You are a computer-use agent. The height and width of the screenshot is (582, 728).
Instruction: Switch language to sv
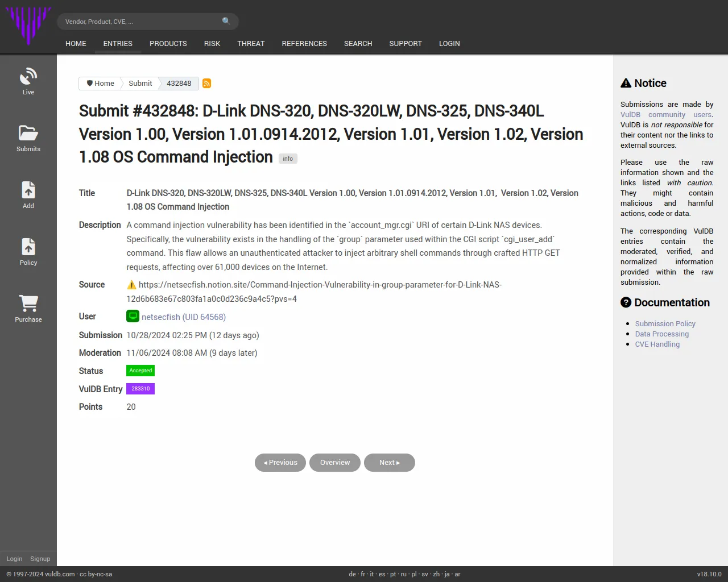click(x=425, y=574)
